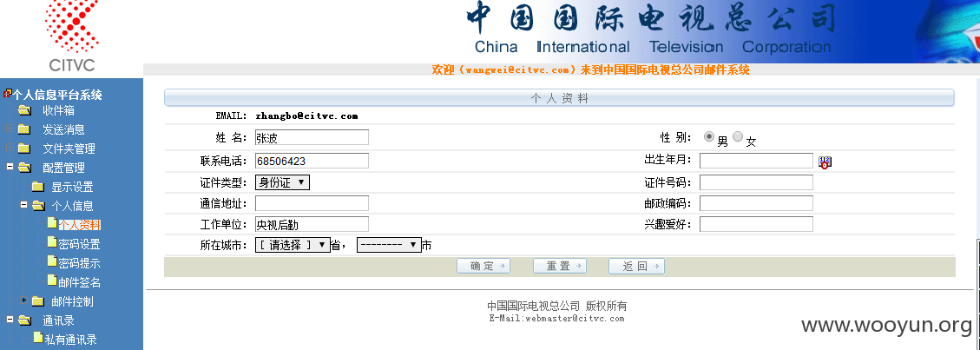Click the 发送消息 folder icon
Viewport: 980px width, 350px height.
click(x=24, y=129)
